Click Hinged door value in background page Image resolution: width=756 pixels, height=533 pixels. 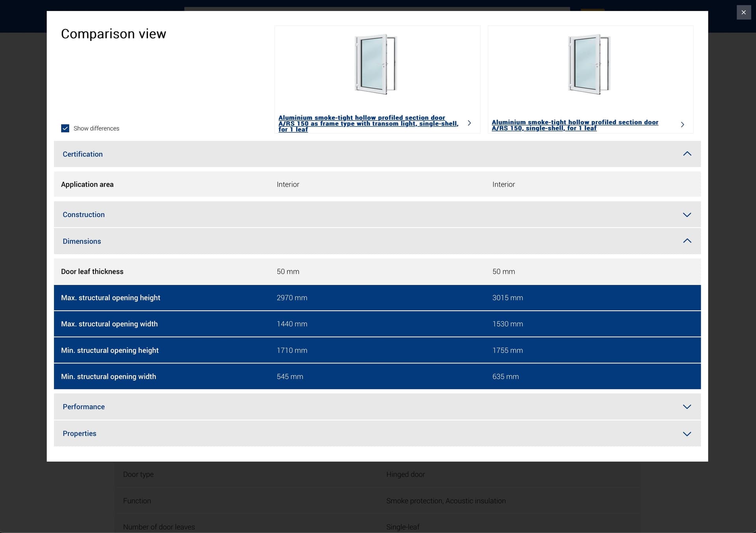406,474
